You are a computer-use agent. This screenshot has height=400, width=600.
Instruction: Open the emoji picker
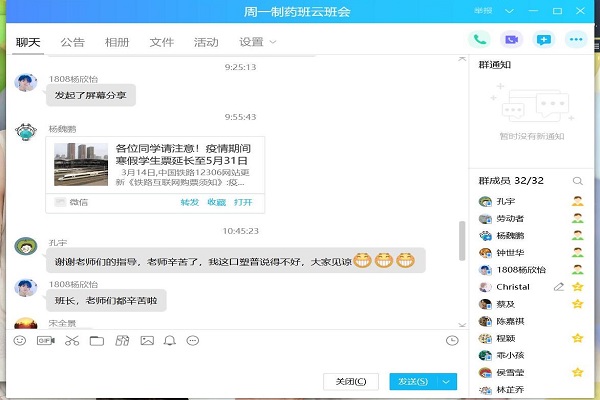click(x=19, y=341)
